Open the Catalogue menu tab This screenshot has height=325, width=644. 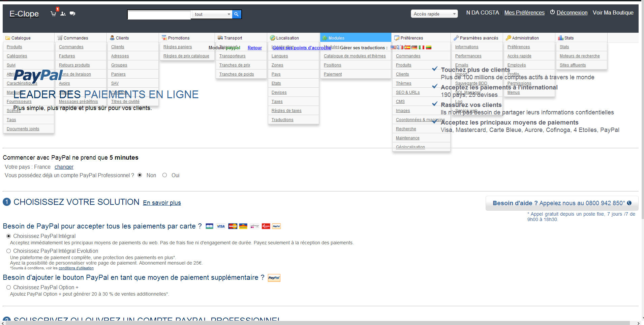tap(29, 38)
